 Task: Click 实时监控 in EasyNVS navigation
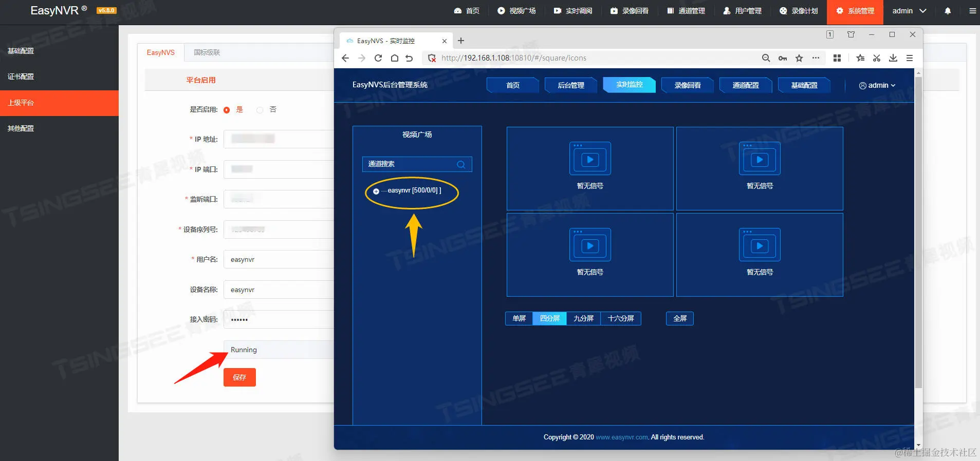(630, 85)
